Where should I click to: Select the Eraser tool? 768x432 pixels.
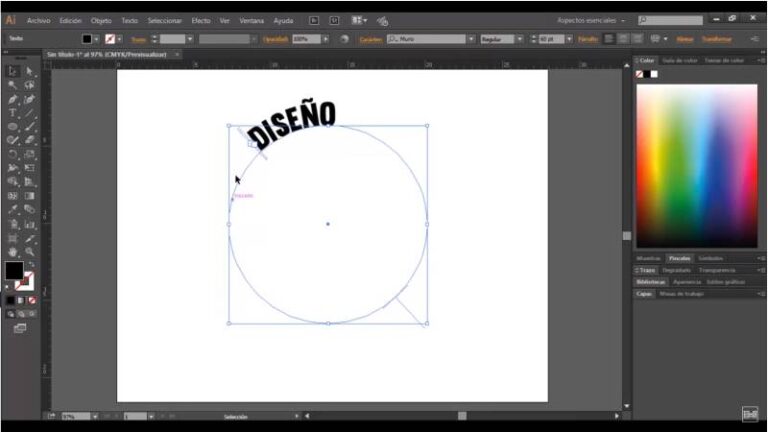tap(29, 140)
